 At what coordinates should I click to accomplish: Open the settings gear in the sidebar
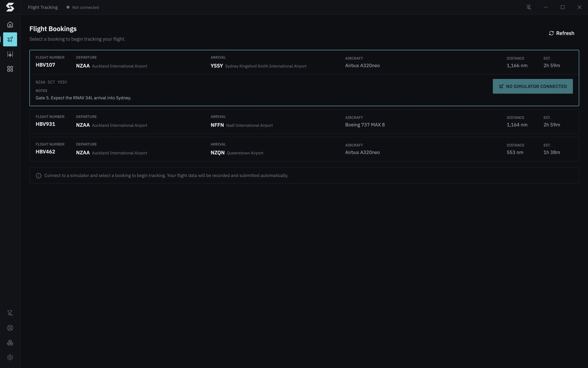10,357
